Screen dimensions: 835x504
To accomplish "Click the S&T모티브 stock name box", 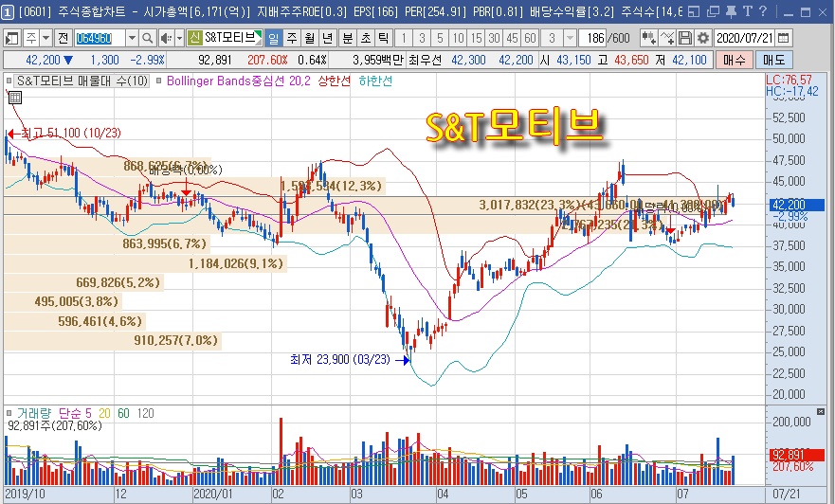I will click(x=233, y=38).
